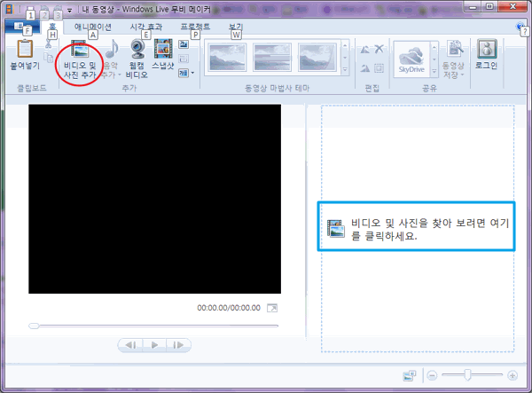Click Redo in quick access toolbar
The image size is (532, 393).
click(58, 9)
